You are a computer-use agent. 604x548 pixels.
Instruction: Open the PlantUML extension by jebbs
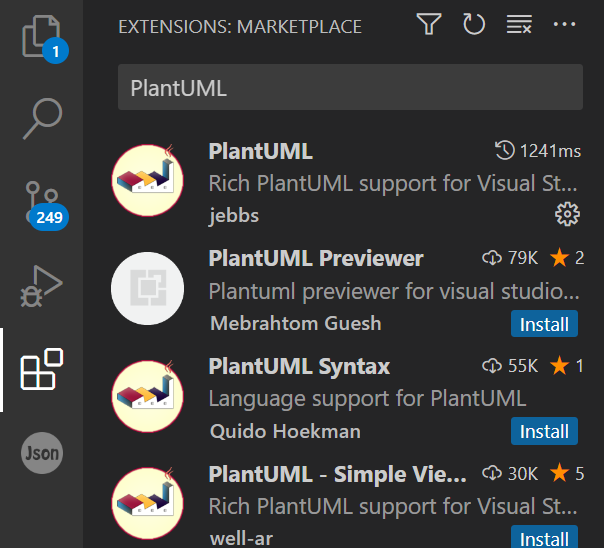(x=260, y=151)
